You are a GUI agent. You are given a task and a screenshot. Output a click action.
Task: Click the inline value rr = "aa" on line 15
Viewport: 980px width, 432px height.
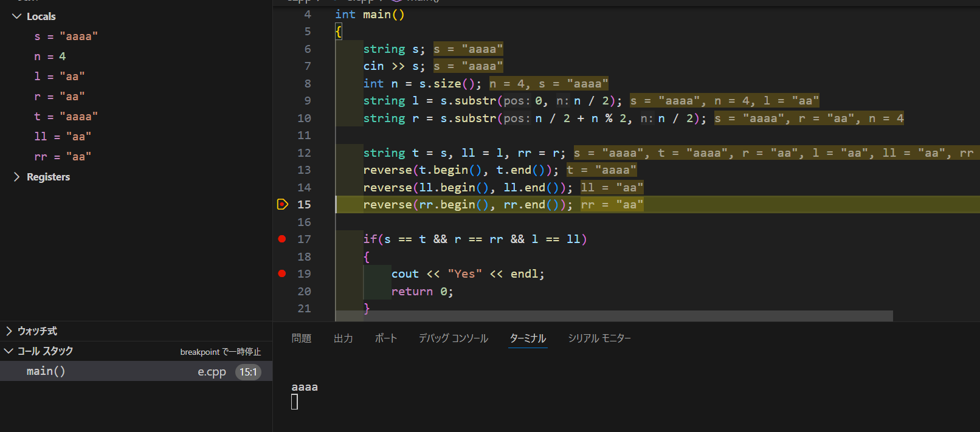612,205
